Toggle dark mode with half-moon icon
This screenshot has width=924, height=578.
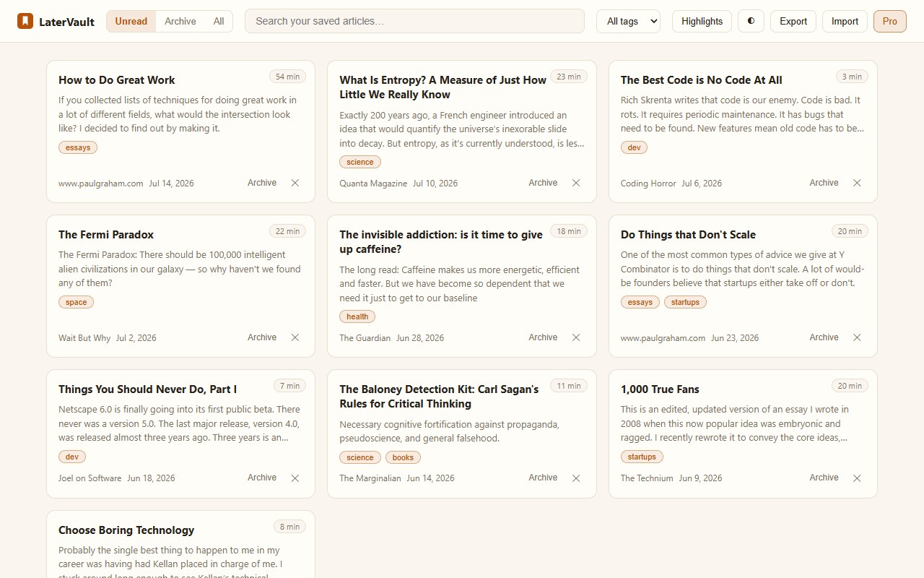tap(751, 21)
